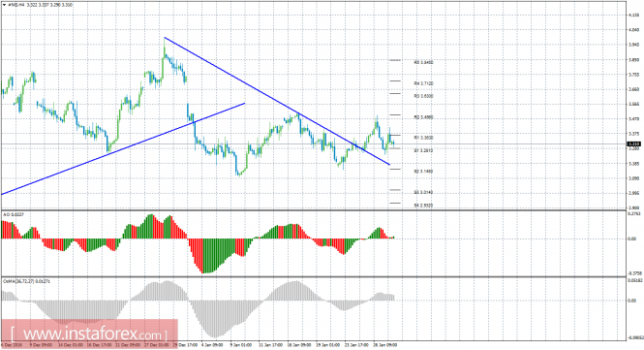Click the R5 3.8450 pivot level label
644x350 pixels.
coord(423,62)
